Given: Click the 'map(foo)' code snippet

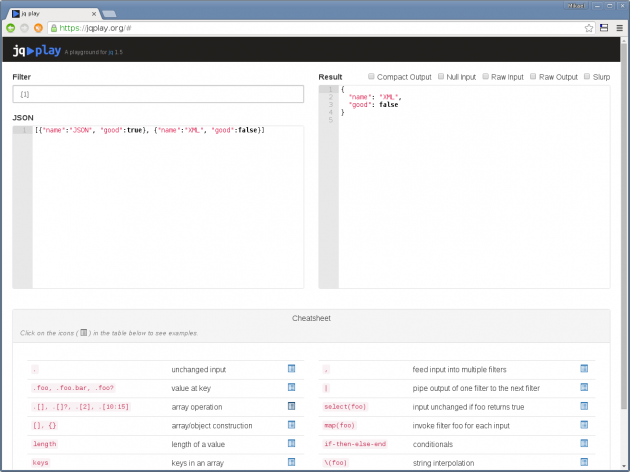Looking at the screenshot, I should click(340, 425).
